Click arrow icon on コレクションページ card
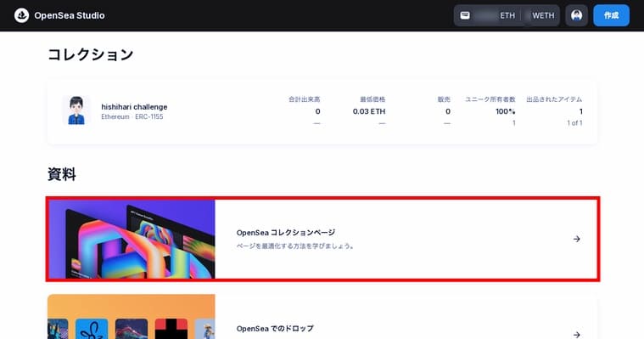 point(577,239)
